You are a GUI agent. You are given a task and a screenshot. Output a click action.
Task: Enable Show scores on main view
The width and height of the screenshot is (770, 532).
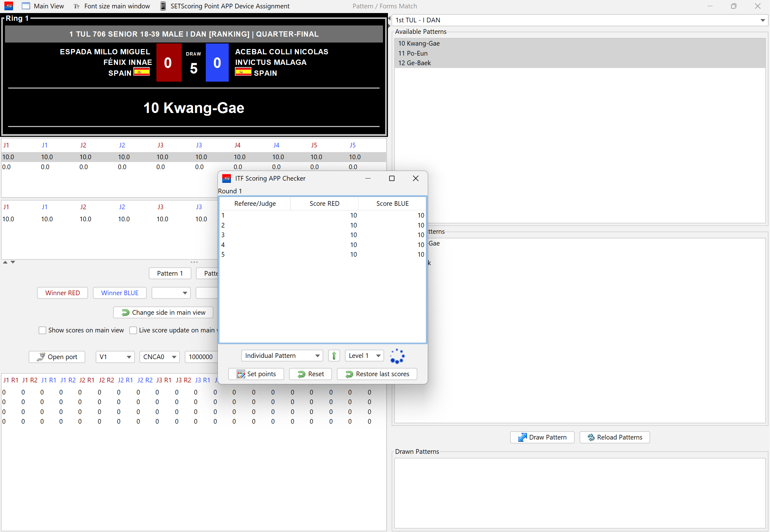tap(42, 330)
